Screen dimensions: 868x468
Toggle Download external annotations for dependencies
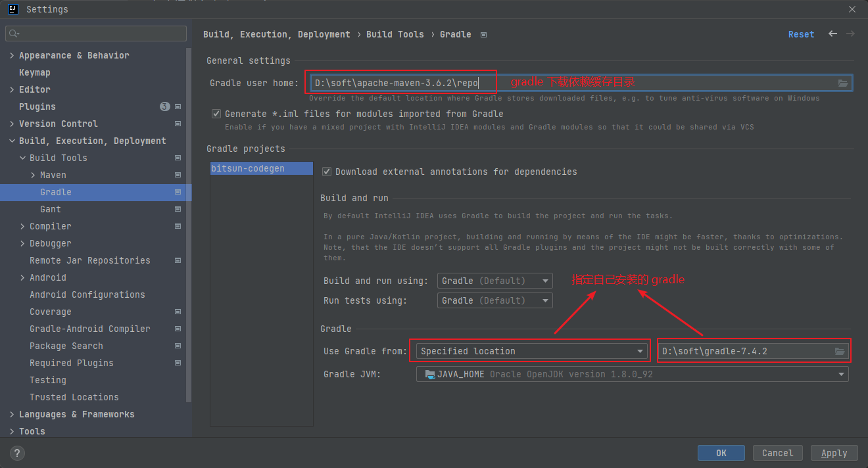point(327,172)
